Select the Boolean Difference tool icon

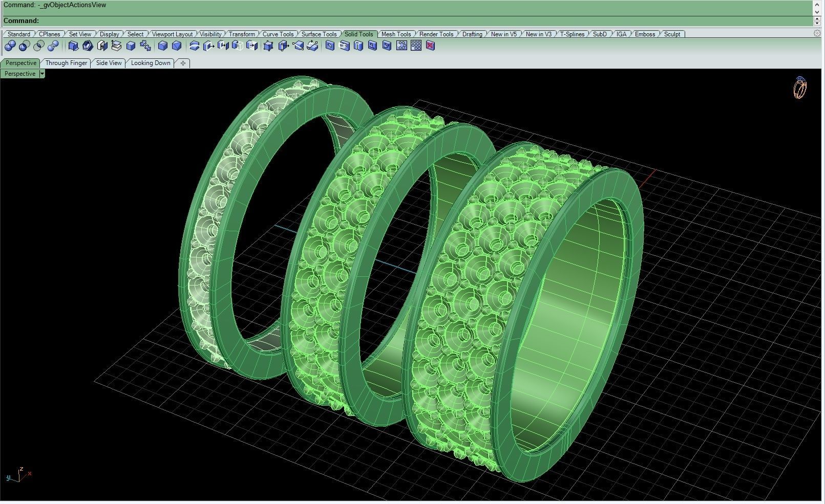click(24, 46)
